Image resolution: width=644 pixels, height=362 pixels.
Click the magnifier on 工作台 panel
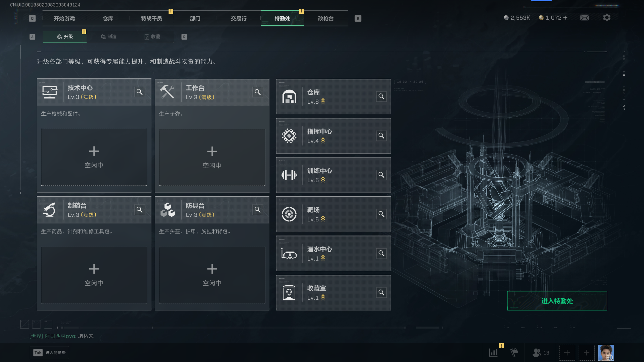tap(258, 92)
